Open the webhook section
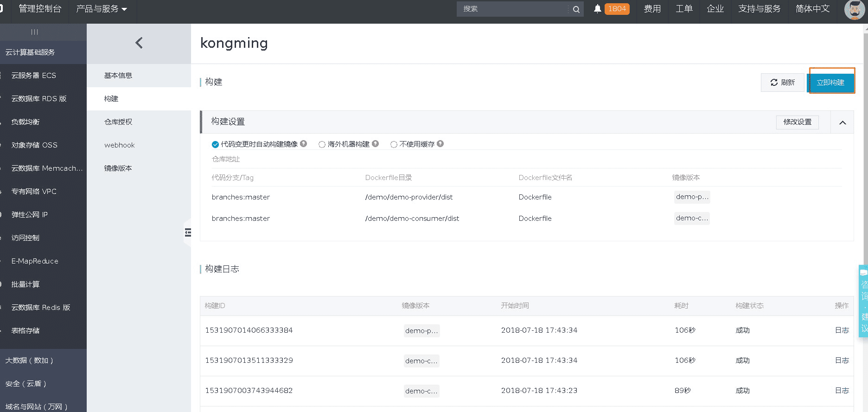The image size is (868, 412). [120, 145]
